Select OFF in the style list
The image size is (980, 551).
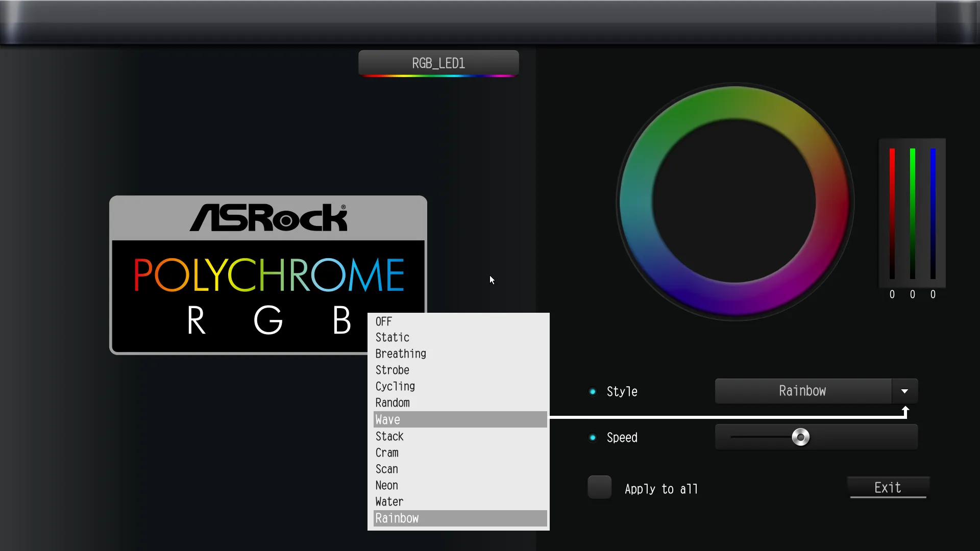(x=460, y=321)
